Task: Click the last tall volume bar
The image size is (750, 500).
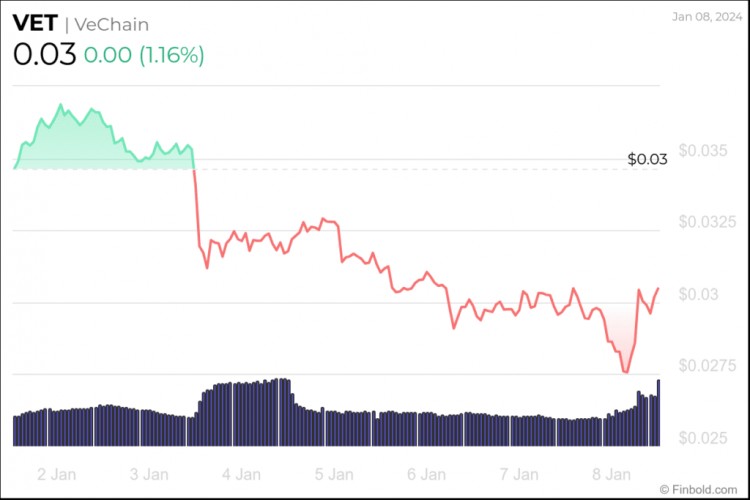Action: pyautogui.click(x=658, y=412)
